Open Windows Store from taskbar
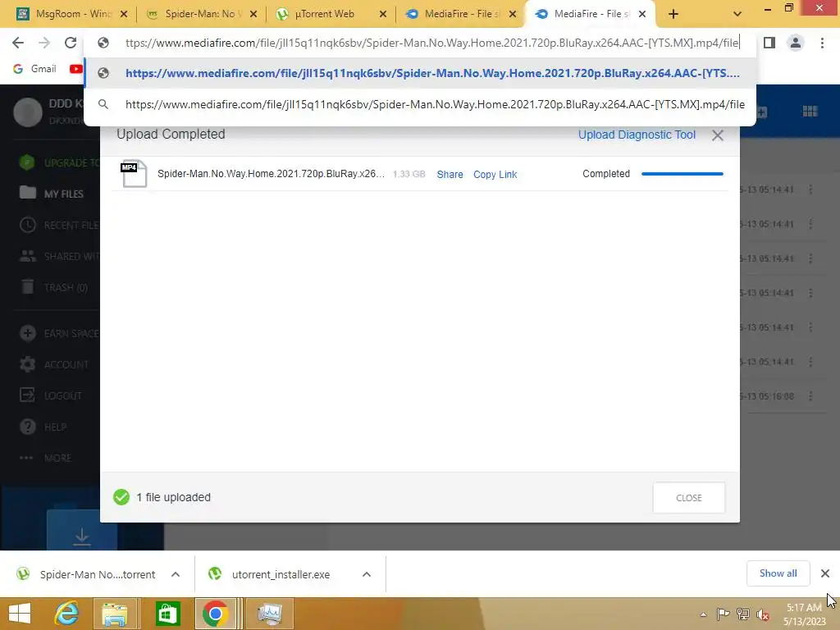 point(167,614)
